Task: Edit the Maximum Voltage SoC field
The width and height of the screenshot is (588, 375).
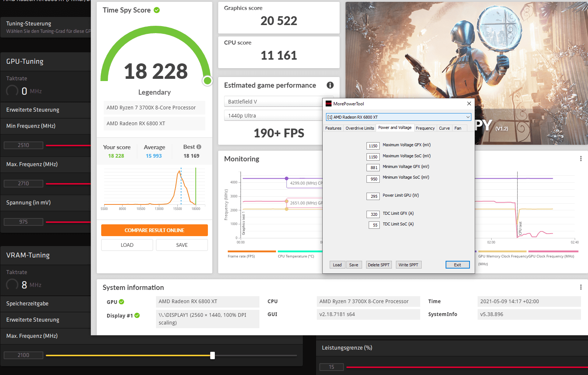Action: 373,157
